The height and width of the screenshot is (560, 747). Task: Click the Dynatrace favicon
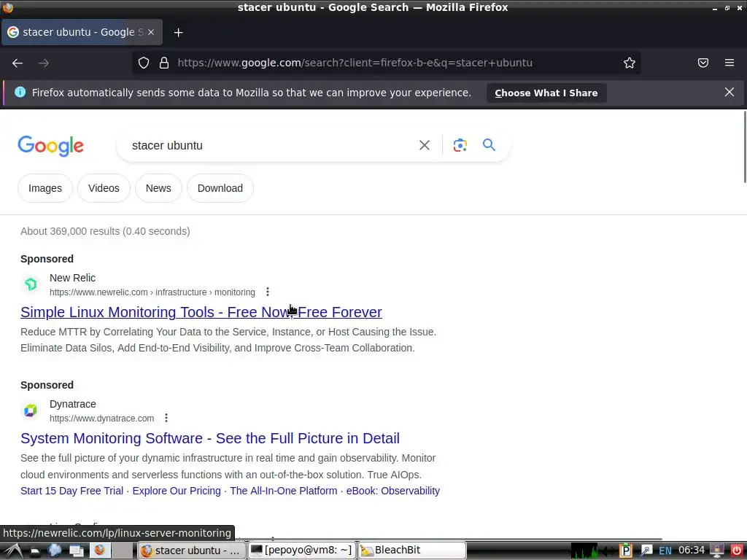[x=31, y=411]
